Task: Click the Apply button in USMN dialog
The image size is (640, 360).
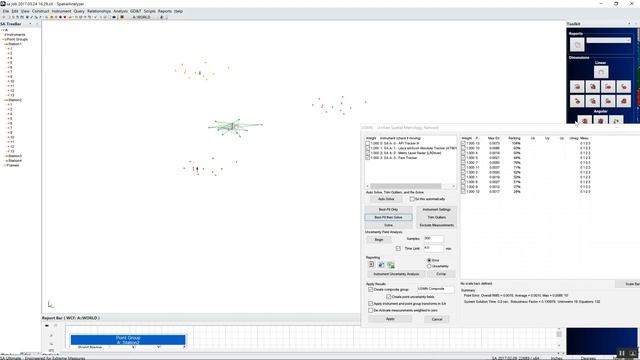Action: 390,319
